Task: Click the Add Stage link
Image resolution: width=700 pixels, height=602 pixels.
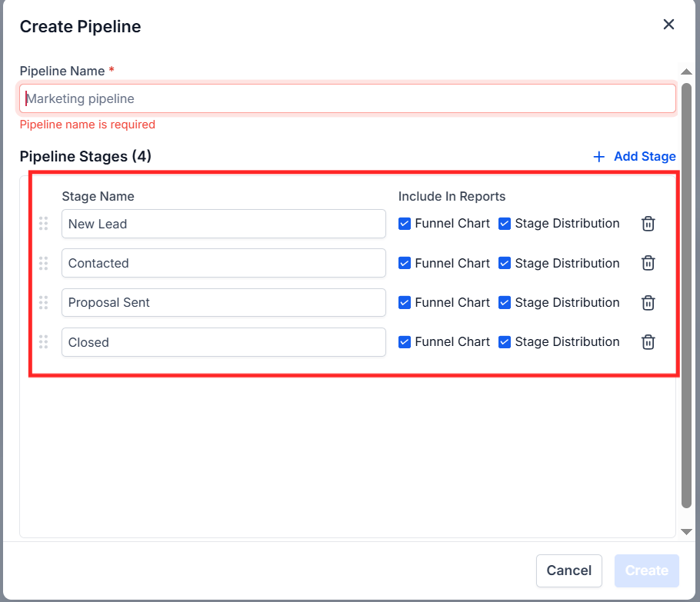Action: tap(635, 157)
